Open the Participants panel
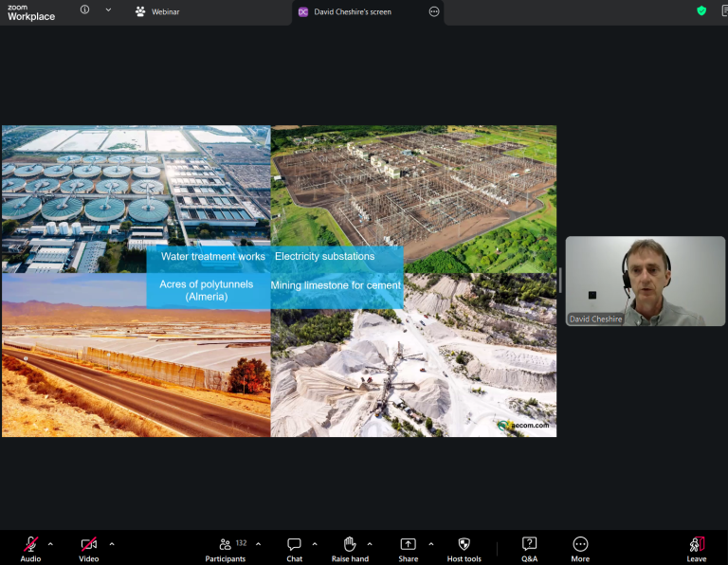728x565 pixels. 227,549
